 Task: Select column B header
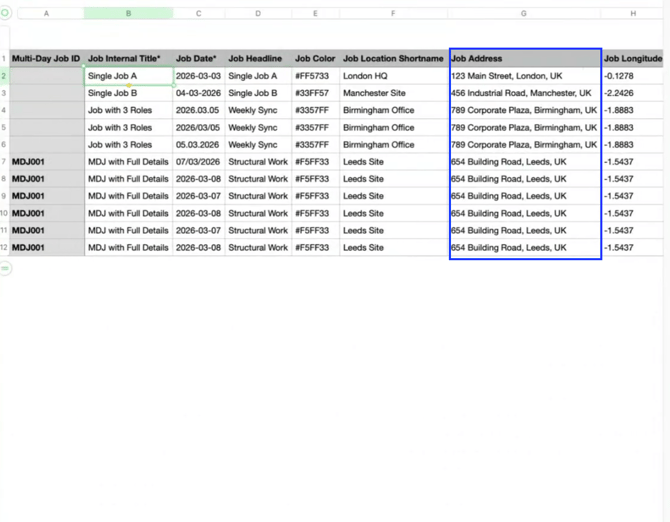pos(128,14)
